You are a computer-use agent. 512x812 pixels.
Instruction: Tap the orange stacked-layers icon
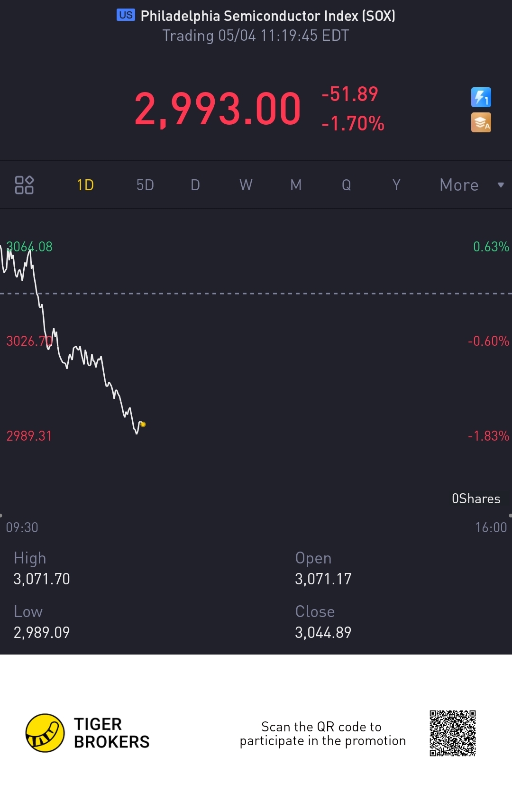click(x=481, y=122)
